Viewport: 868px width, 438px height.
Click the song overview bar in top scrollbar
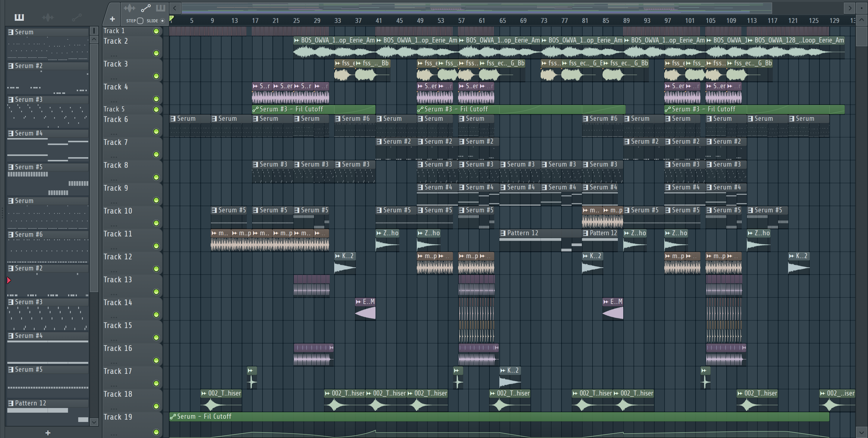tap(477, 8)
